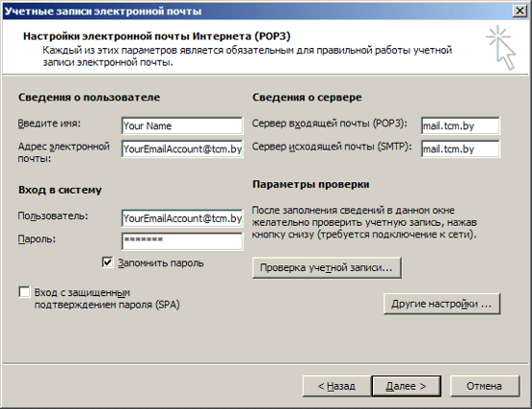The height and width of the screenshot is (409, 532).
Task: Select the Адрес электронной почты field
Action: (182, 149)
